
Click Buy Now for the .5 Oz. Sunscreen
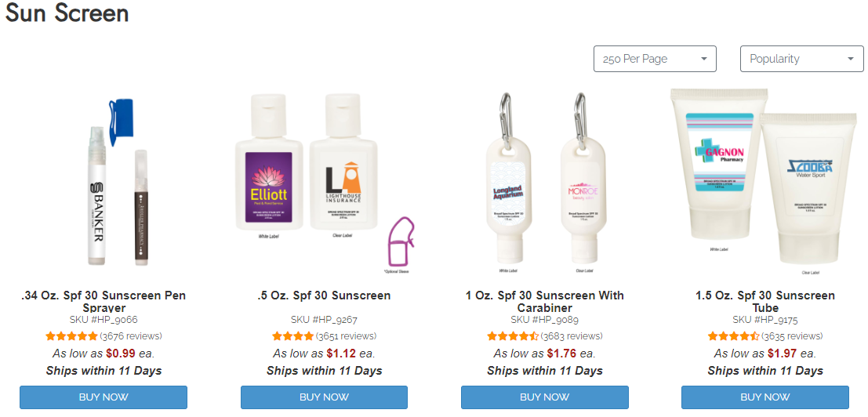(x=324, y=397)
